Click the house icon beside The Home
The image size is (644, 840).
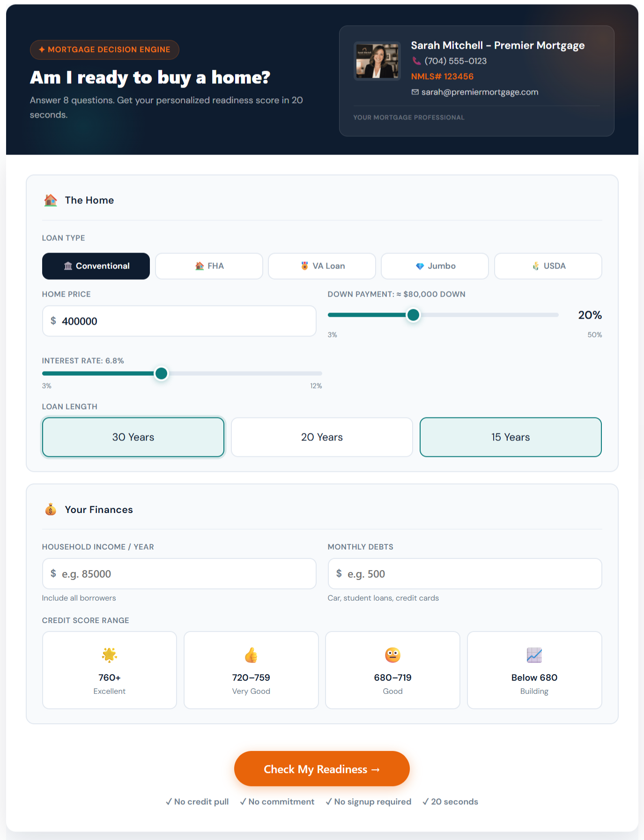click(x=51, y=201)
